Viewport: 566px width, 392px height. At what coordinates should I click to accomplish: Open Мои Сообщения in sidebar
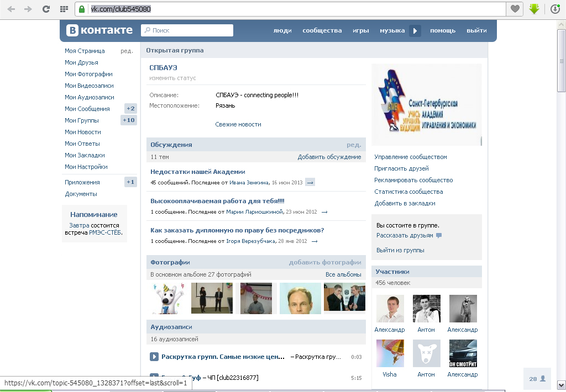tap(87, 109)
